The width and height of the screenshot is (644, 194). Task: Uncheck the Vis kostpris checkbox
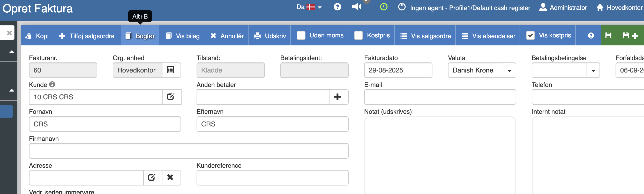530,35
